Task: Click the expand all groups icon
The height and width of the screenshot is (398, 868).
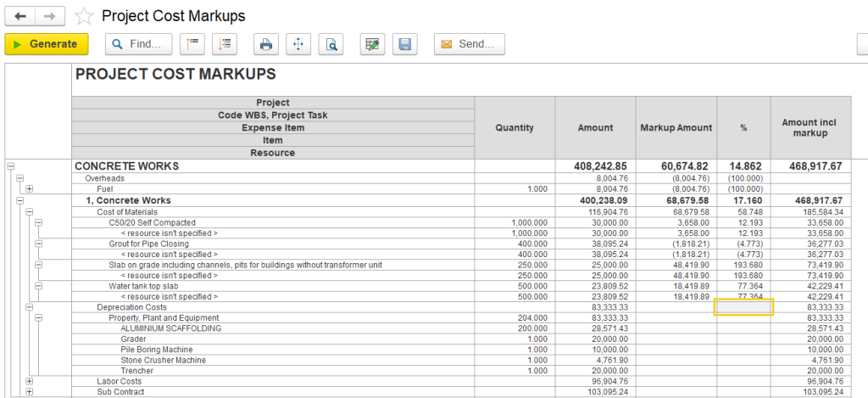Action: pyautogui.click(x=226, y=44)
